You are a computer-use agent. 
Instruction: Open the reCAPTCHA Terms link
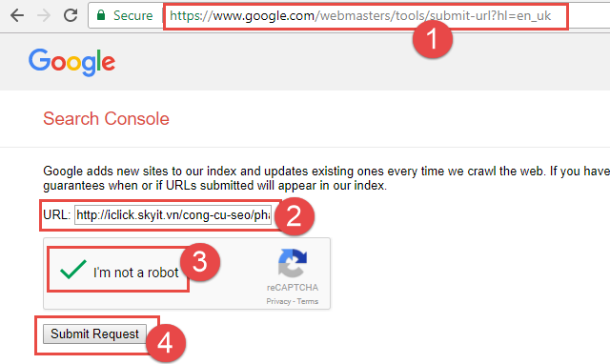[308, 301]
